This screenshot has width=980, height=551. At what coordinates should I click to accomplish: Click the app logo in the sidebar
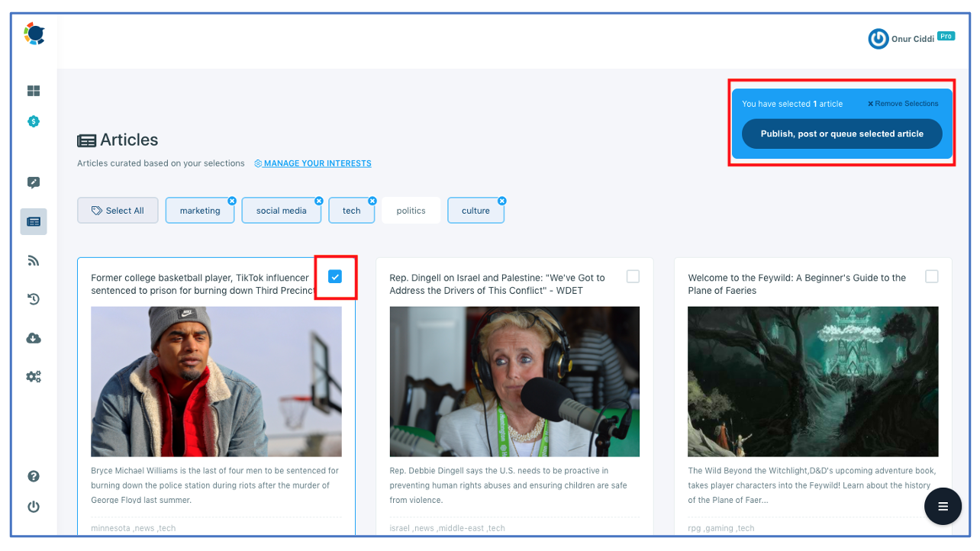[x=34, y=34]
